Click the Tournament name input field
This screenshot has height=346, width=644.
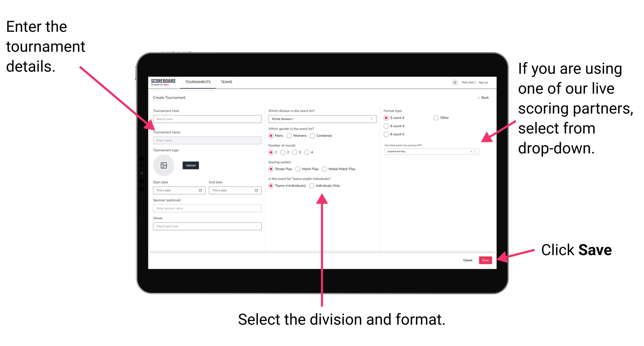(207, 140)
